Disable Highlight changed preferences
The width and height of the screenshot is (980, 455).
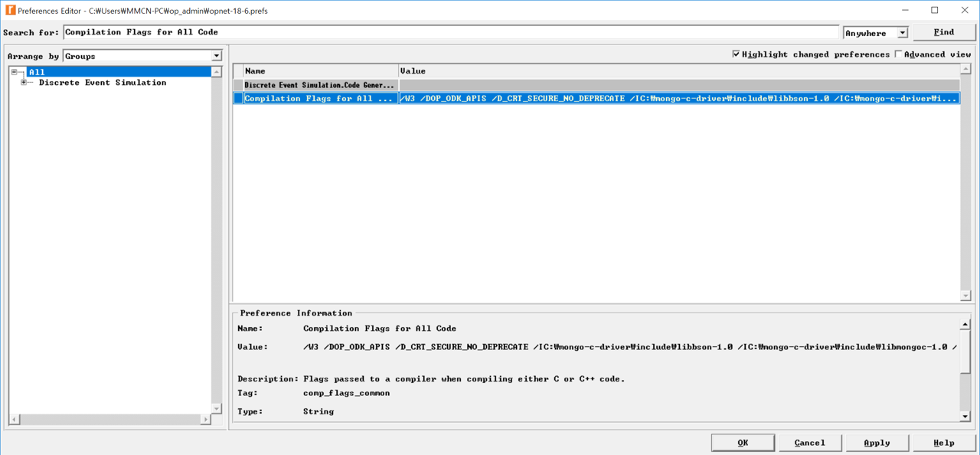736,54
